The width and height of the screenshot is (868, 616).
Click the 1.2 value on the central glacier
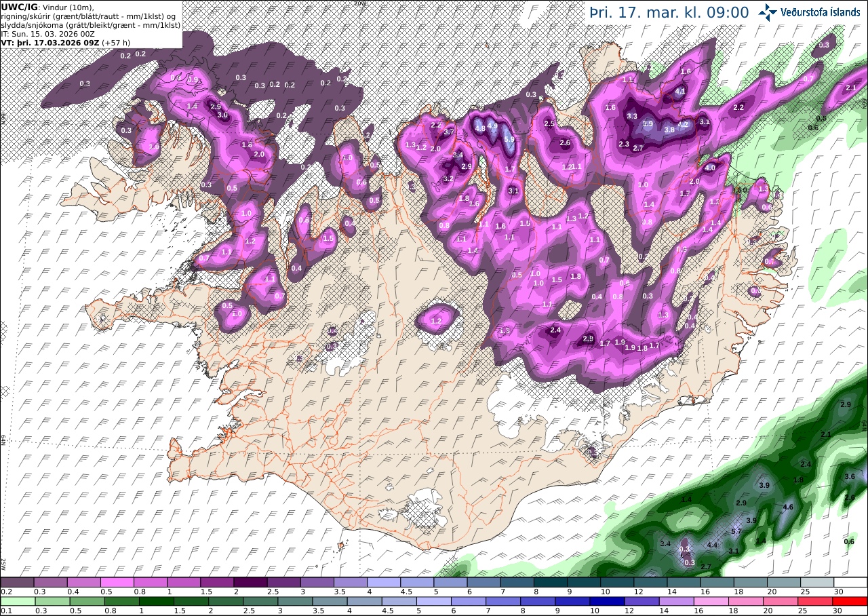tap(436, 321)
